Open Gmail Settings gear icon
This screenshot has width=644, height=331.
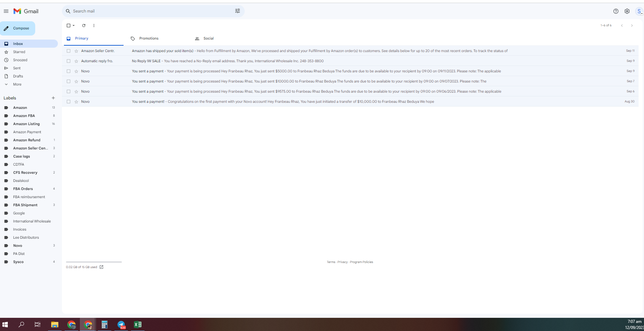point(627,11)
